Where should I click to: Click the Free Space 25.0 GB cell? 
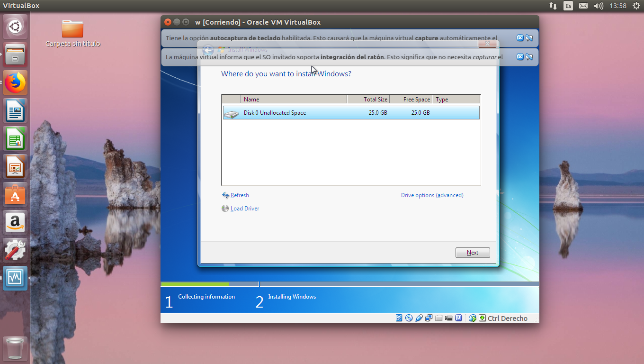point(420,113)
